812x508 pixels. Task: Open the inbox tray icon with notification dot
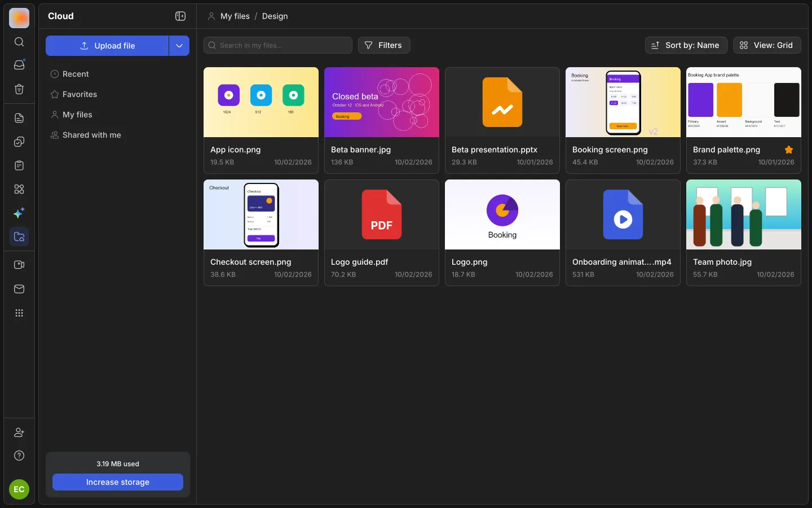coord(19,65)
